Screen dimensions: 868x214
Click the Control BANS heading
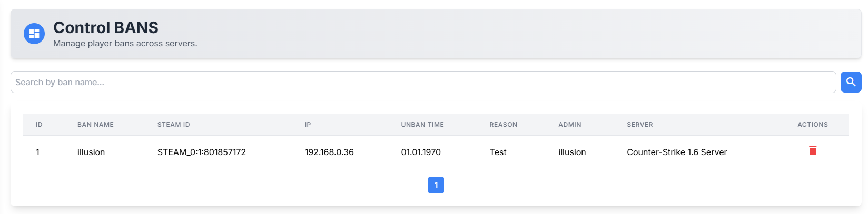pos(106,27)
